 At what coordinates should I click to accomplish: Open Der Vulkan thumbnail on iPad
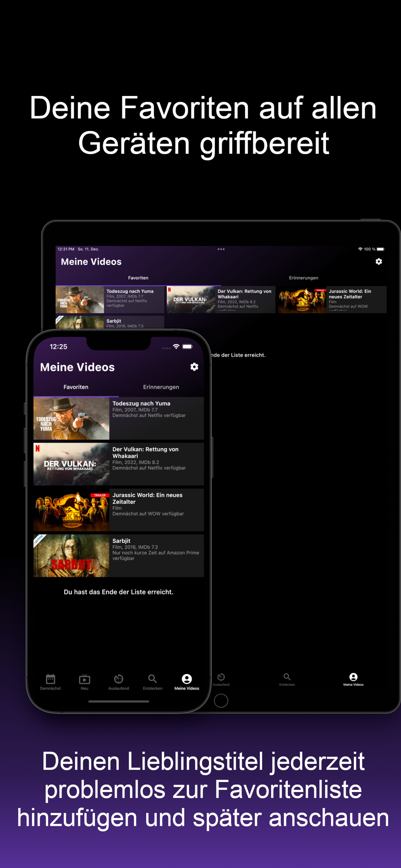[x=191, y=299]
